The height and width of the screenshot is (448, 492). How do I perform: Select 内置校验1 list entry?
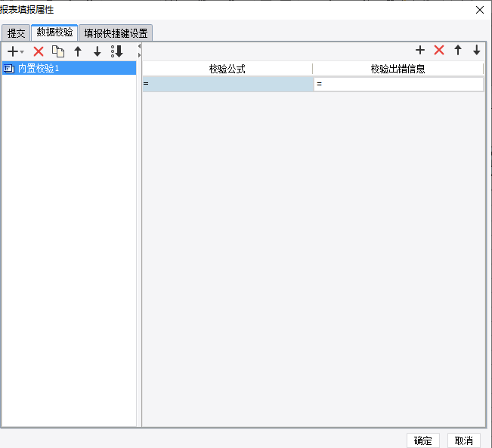pos(69,68)
